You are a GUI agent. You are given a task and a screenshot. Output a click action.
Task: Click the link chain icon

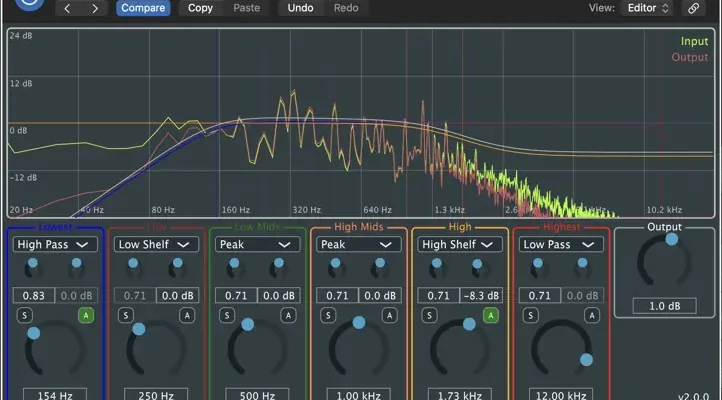pyautogui.click(x=693, y=8)
